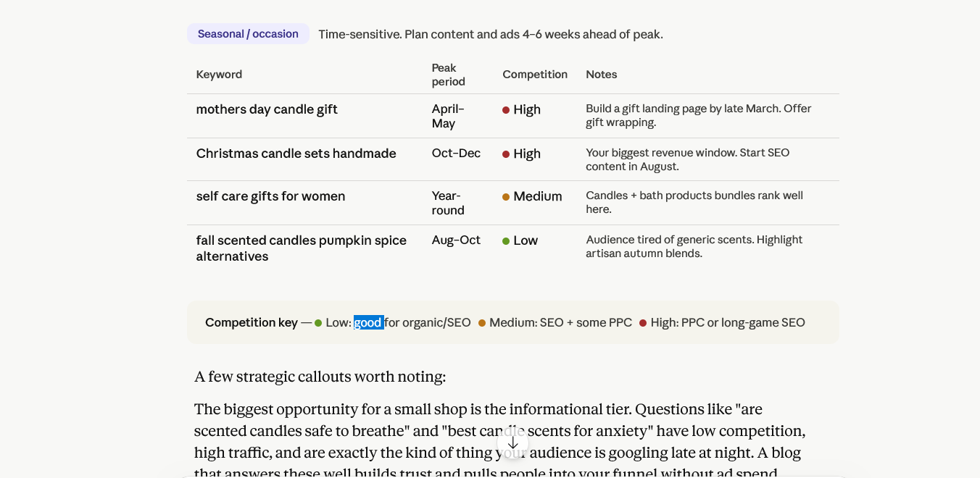
Task: Click the mothers day candle gift keyword
Action: (x=267, y=109)
